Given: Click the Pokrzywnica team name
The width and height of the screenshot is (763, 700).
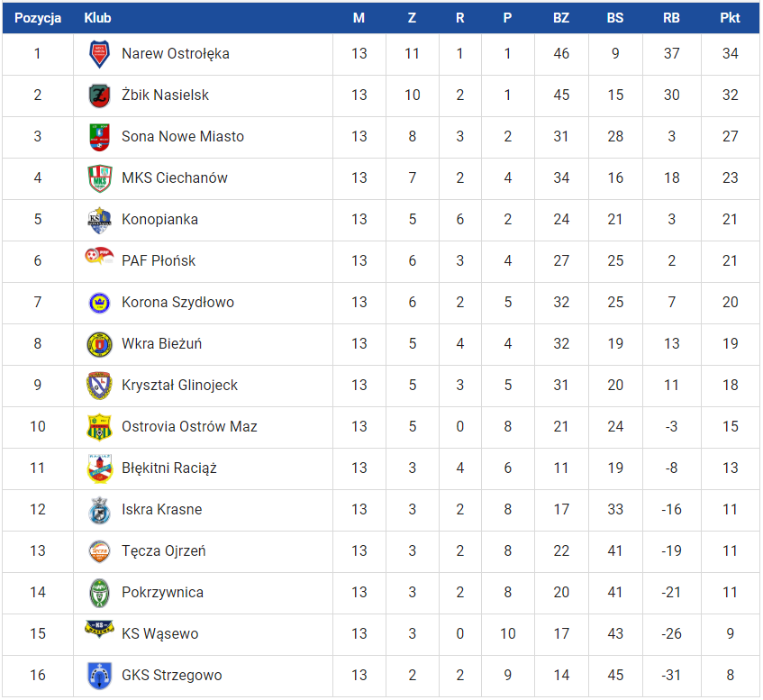Looking at the screenshot, I should (x=162, y=593).
